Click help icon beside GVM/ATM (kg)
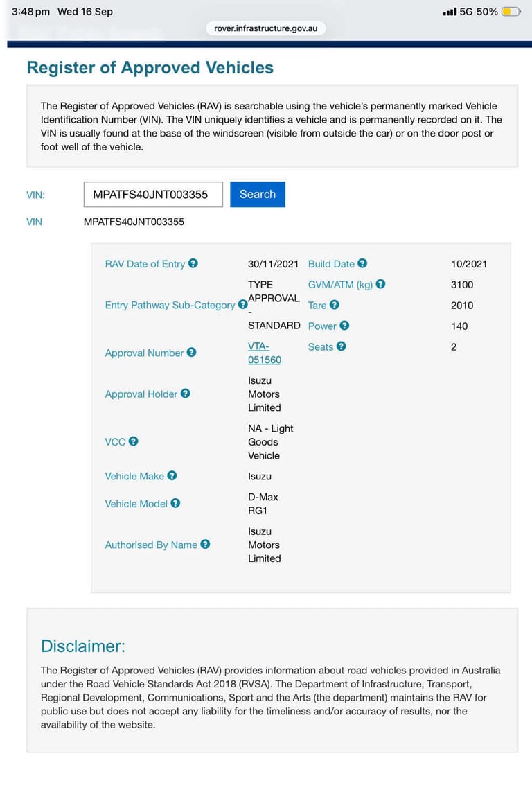 coord(381,284)
